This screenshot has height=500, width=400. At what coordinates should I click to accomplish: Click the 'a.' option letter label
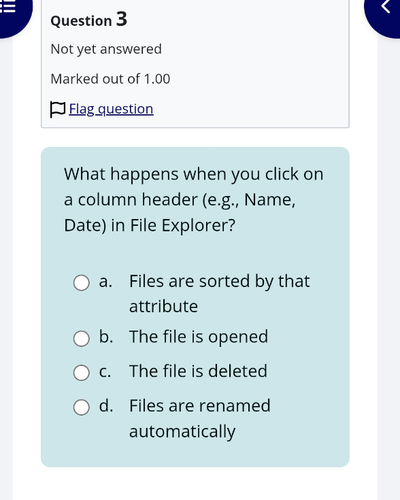105,282
